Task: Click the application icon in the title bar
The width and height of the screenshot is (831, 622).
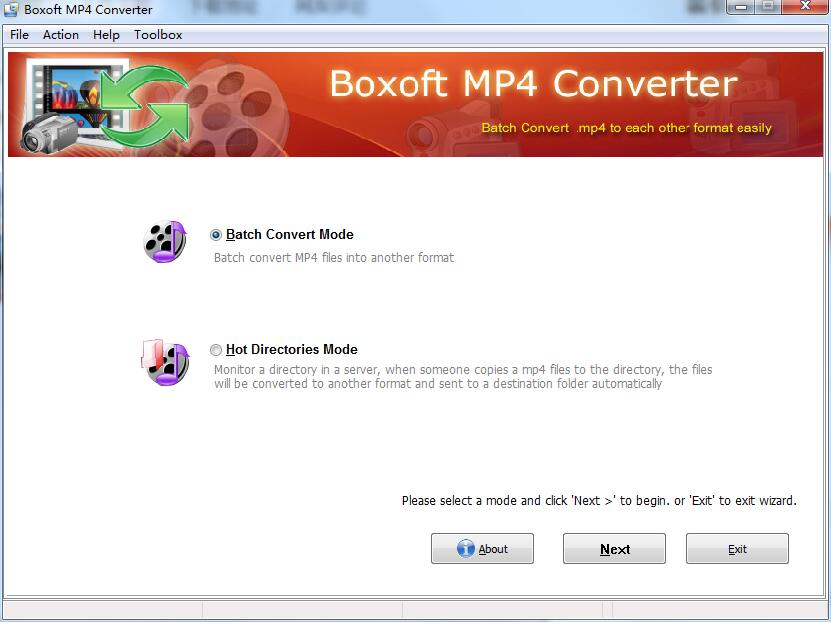Action: [x=10, y=9]
